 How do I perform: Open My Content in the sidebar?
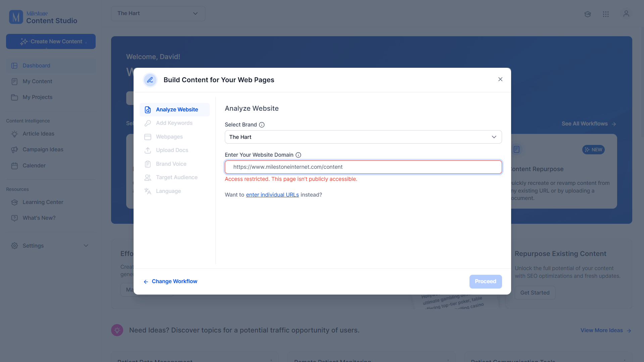coord(51,82)
